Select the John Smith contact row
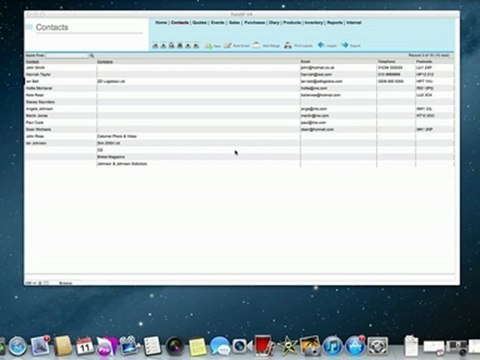 tap(240, 68)
